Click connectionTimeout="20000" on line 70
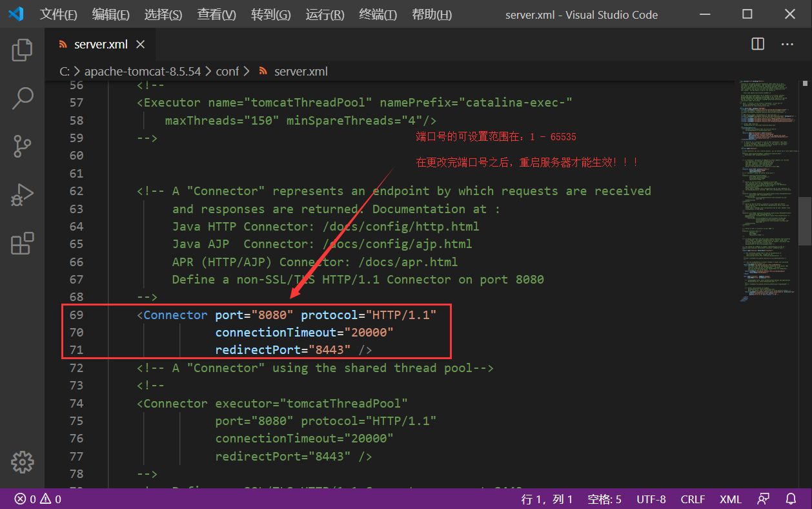 pyautogui.click(x=304, y=332)
